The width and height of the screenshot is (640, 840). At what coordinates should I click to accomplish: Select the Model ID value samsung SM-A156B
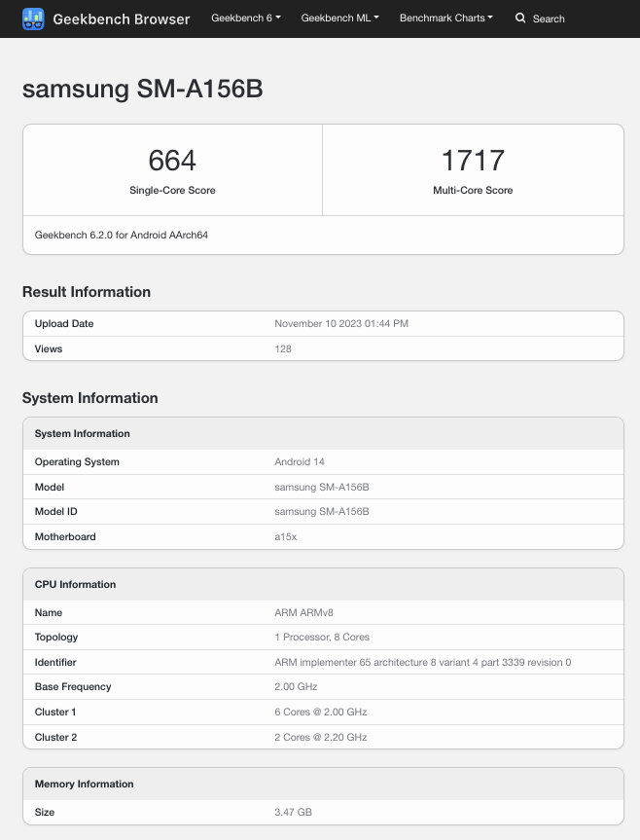(322, 512)
